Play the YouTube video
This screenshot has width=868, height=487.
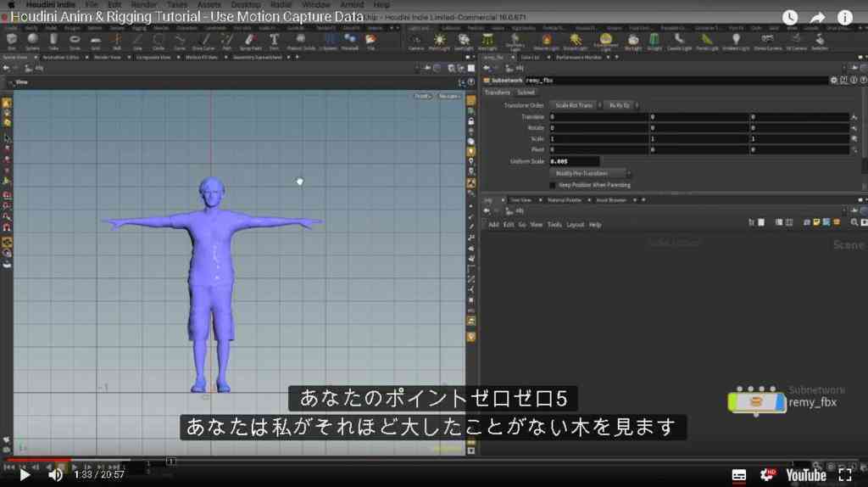(x=25, y=475)
